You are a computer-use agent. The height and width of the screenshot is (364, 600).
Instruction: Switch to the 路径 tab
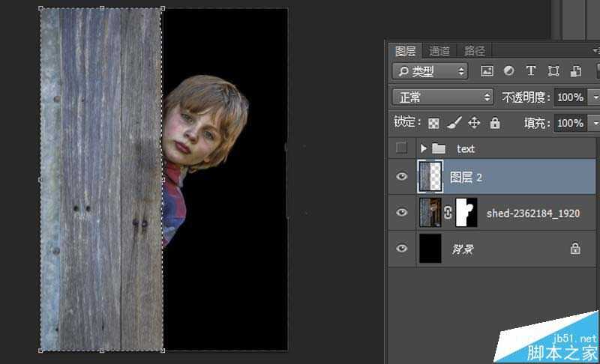tap(475, 51)
